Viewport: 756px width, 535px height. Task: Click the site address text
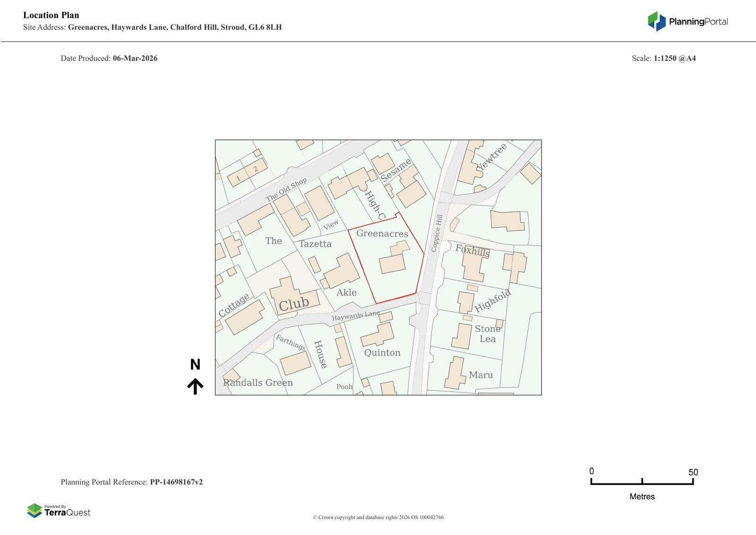(174, 27)
